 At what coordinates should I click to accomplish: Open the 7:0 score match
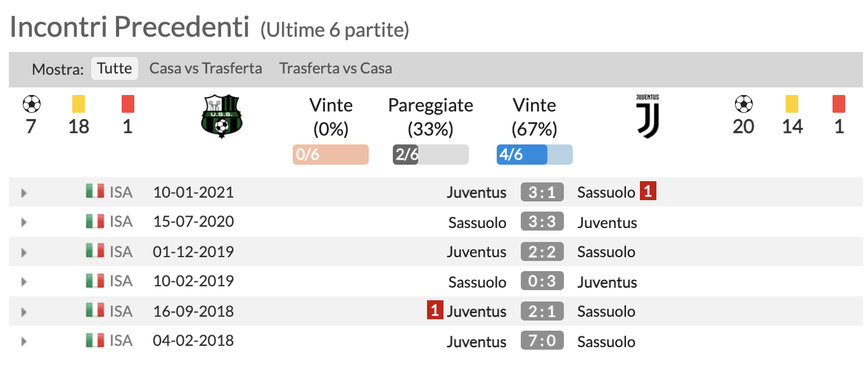click(x=542, y=341)
